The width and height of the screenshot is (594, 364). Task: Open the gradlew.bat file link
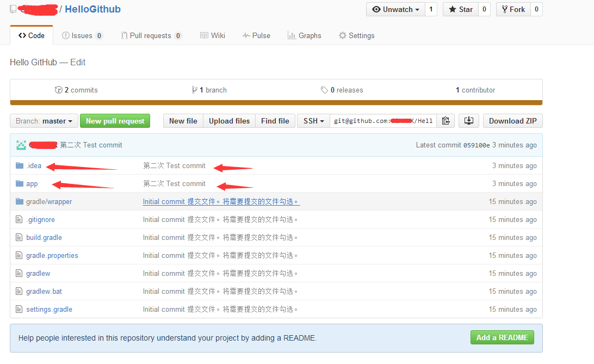click(x=44, y=291)
